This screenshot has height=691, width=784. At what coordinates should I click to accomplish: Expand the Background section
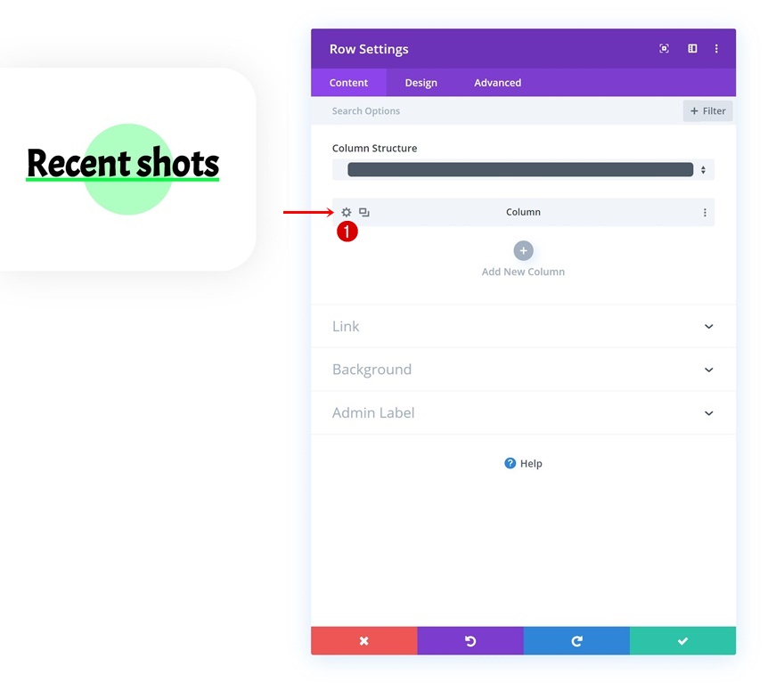pos(523,370)
